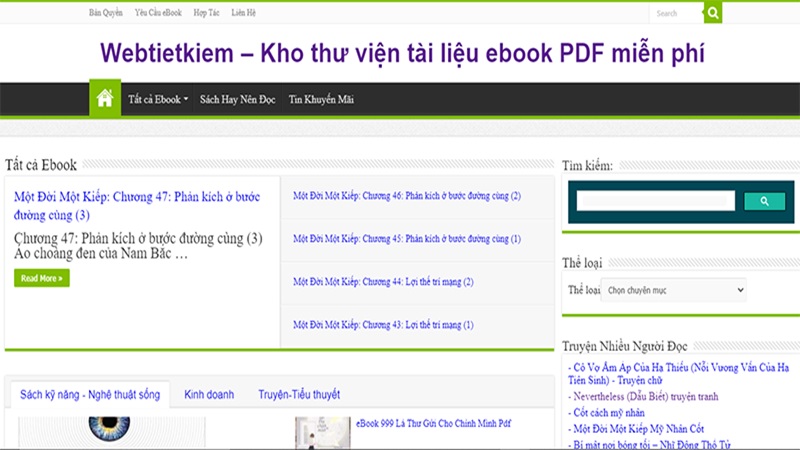Open the Tin Khuyến Mãi menu item
This screenshot has width=800, height=450.
pyautogui.click(x=321, y=99)
